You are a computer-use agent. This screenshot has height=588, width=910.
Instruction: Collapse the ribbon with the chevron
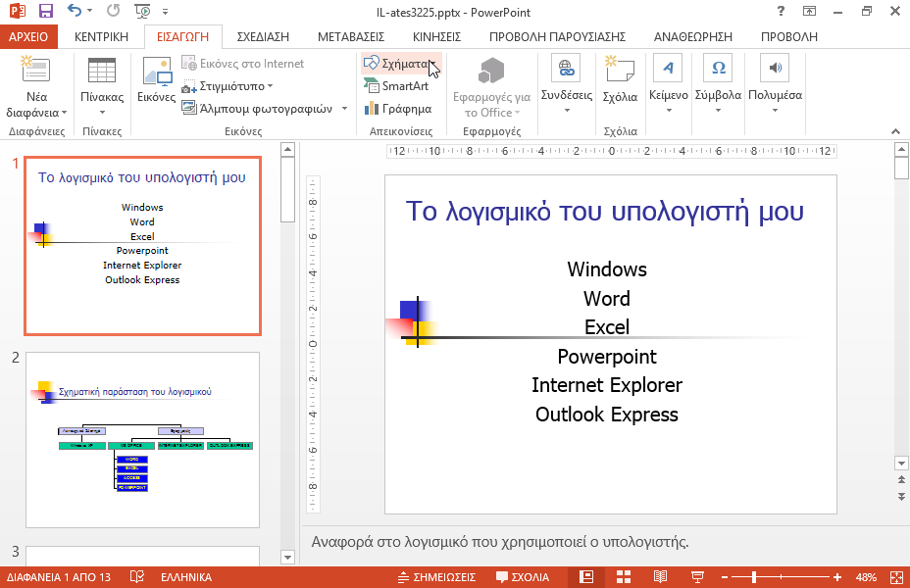coord(895,131)
